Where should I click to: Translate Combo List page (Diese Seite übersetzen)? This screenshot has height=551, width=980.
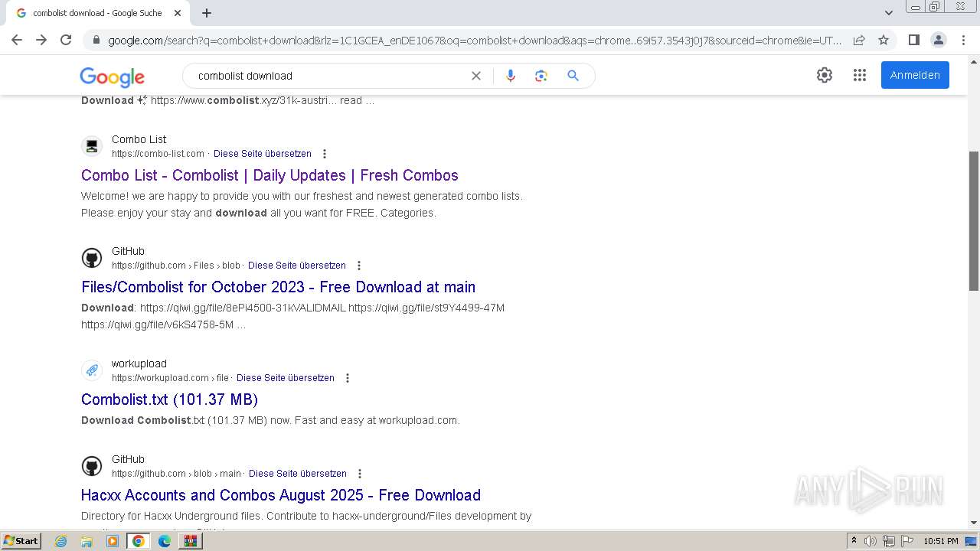coord(263,154)
